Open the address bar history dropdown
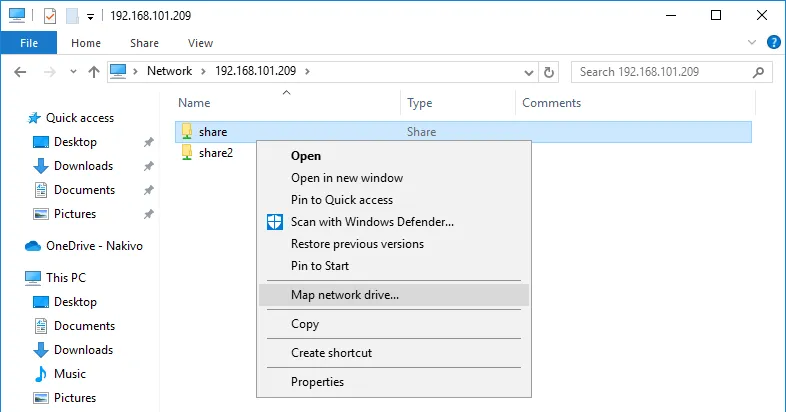The image size is (786, 412). pyautogui.click(x=527, y=72)
